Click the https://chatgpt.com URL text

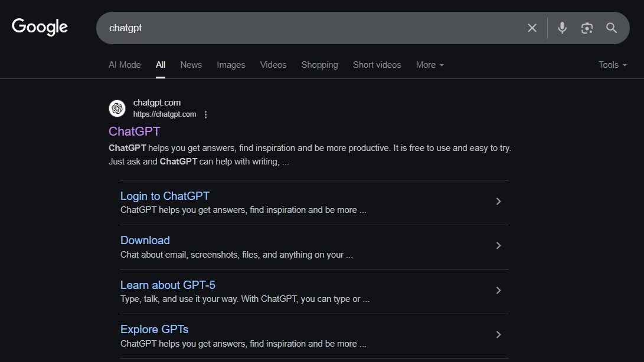pos(165,114)
